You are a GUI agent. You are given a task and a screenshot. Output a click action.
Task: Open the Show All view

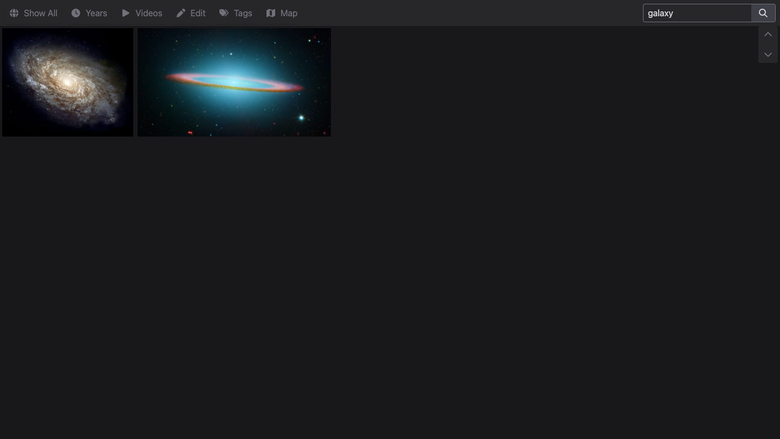point(33,13)
